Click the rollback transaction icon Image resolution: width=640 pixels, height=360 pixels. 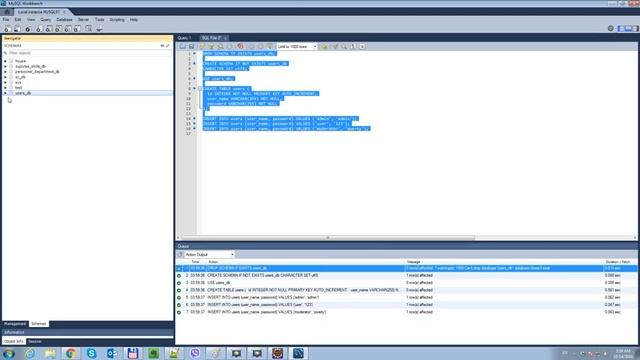260,47
